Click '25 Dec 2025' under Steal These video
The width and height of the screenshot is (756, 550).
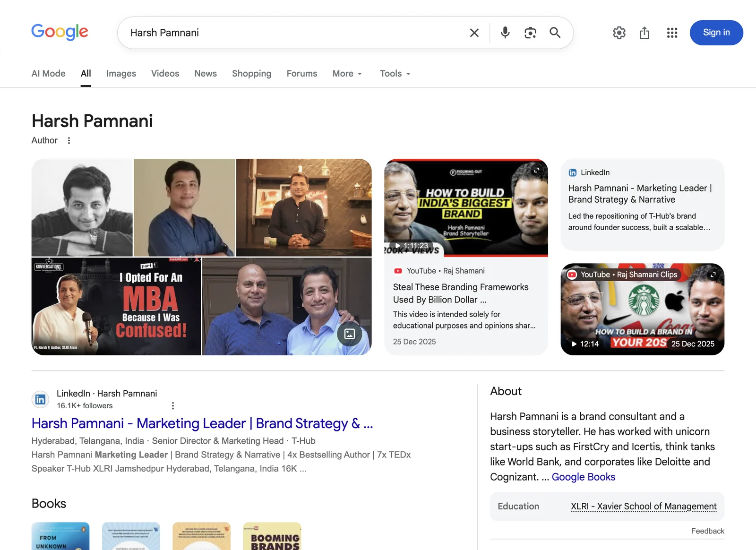point(414,342)
